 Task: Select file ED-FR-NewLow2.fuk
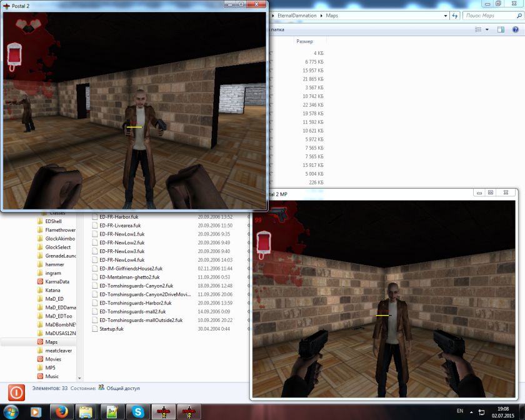point(122,242)
